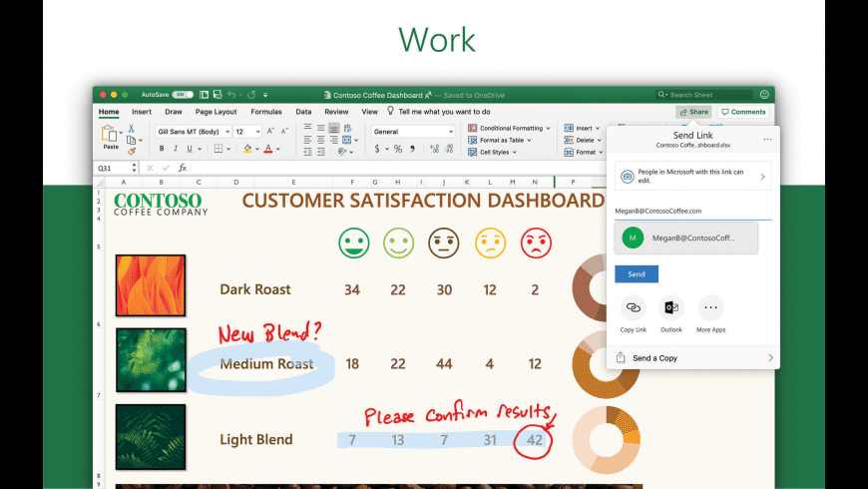Apply the yellow Fill Color
Image resolution: width=868 pixels, height=489 pixels.
coord(247,149)
